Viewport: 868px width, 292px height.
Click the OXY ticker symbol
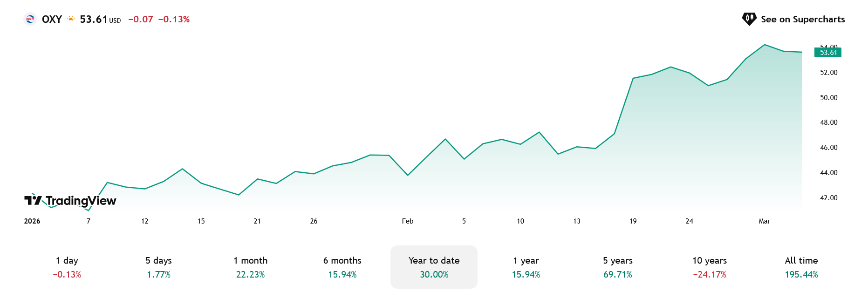click(52, 19)
